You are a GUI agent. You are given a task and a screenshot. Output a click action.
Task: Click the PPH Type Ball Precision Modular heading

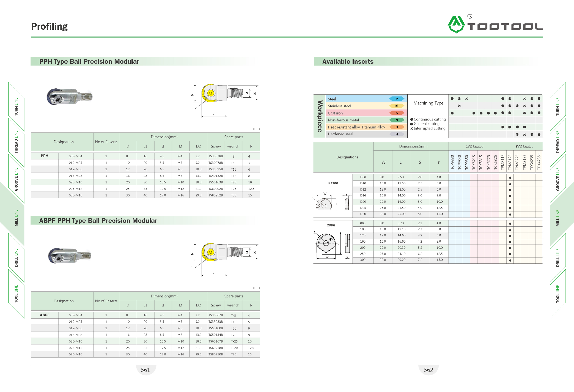[89, 62]
